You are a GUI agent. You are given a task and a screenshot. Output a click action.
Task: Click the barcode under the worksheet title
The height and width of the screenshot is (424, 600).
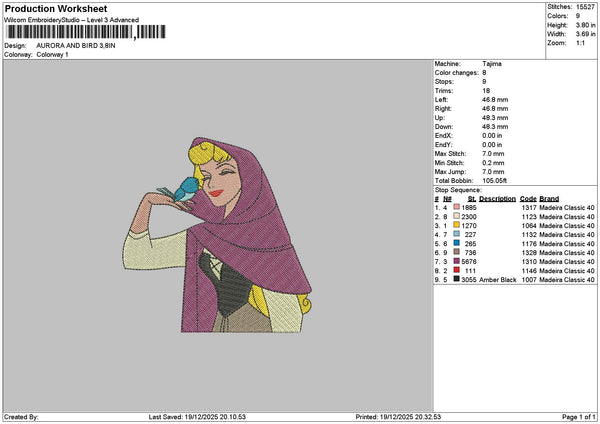click(x=86, y=32)
